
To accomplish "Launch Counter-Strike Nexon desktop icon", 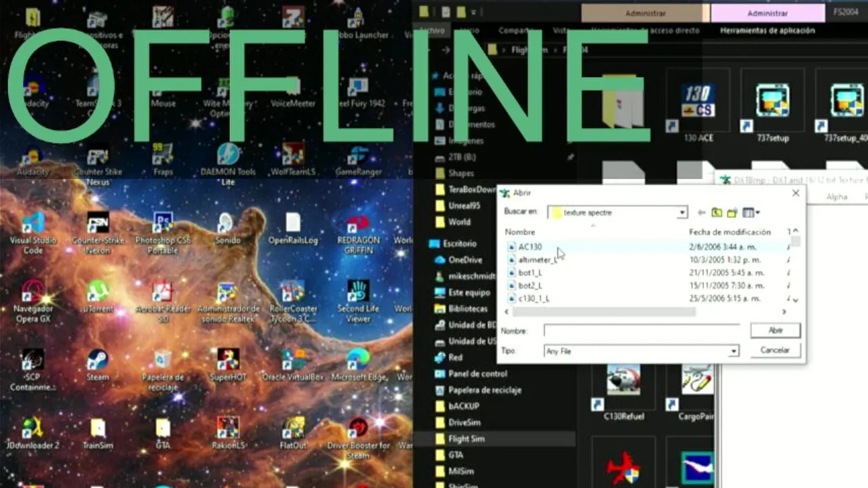I will coord(98,232).
